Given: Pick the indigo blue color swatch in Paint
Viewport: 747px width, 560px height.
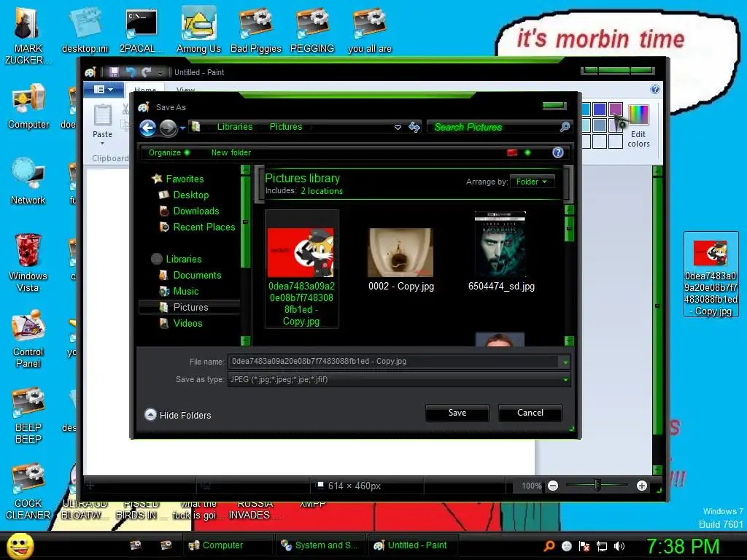Looking at the screenshot, I should pos(600,109).
